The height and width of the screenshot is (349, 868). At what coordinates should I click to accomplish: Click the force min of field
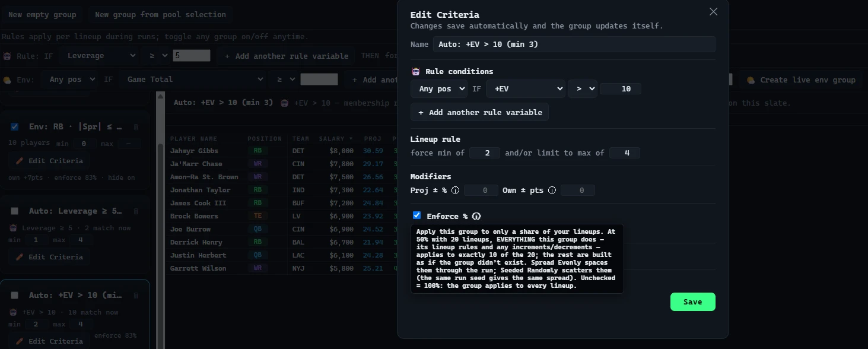click(x=485, y=153)
